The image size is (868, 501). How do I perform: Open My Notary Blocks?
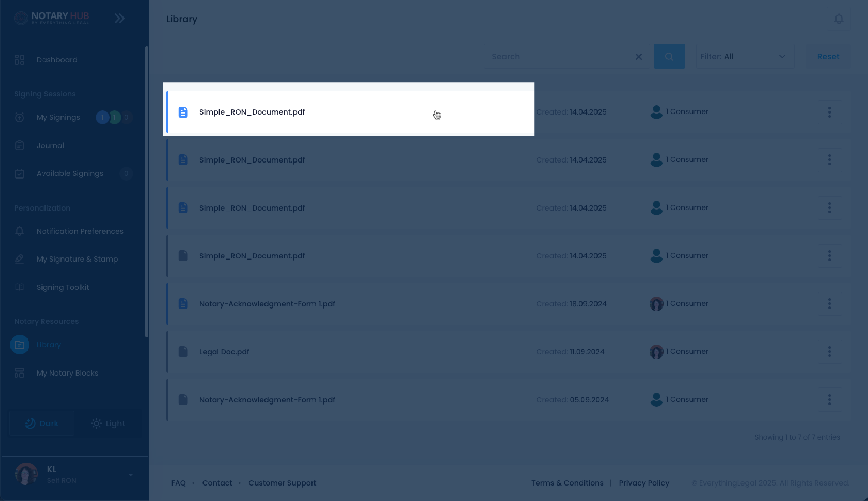click(x=68, y=373)
